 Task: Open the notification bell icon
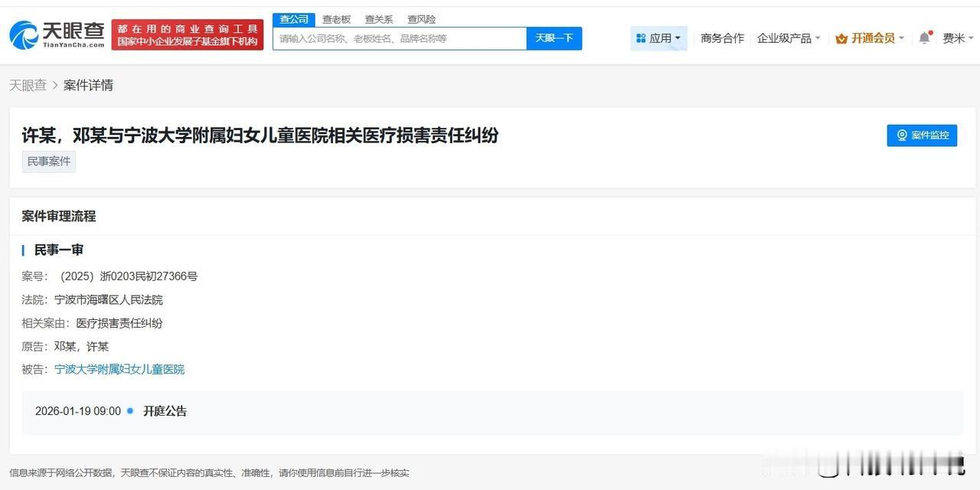924,37
